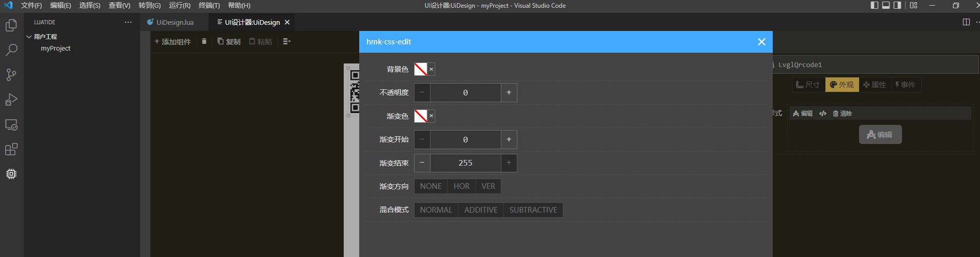
Task: Open the 背景色 color swatch
Action: 421,69
